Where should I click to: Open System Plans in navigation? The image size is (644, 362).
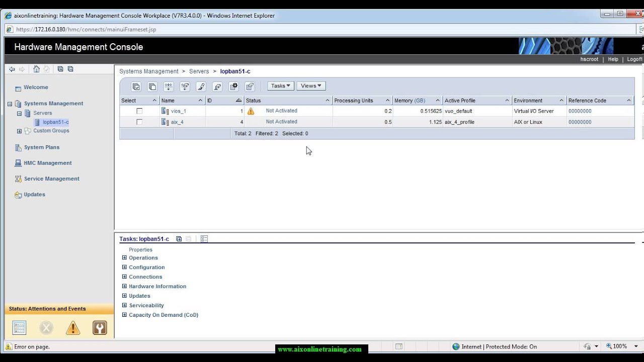[x=42, y=147]
